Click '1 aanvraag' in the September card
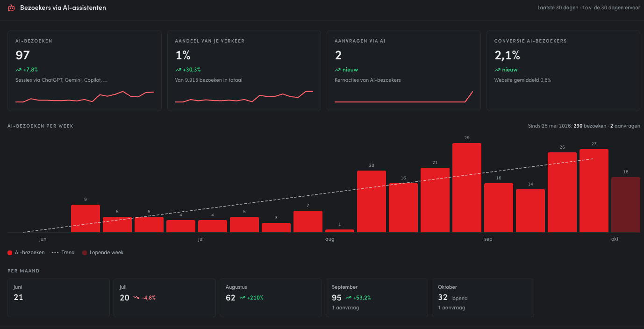The width and height of the screenshot is (644, 329). coord(345,308)
